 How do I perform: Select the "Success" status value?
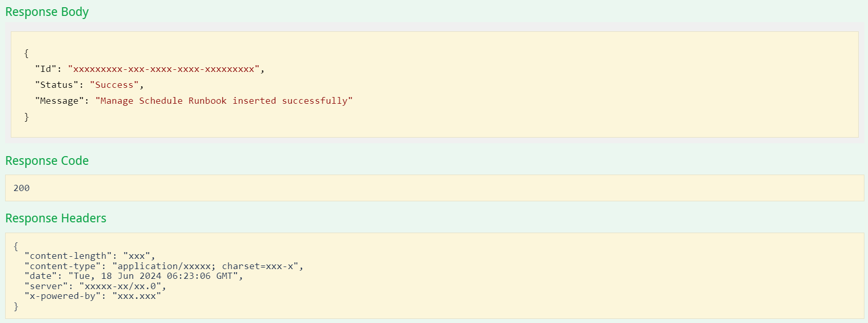tap(114, 85)
